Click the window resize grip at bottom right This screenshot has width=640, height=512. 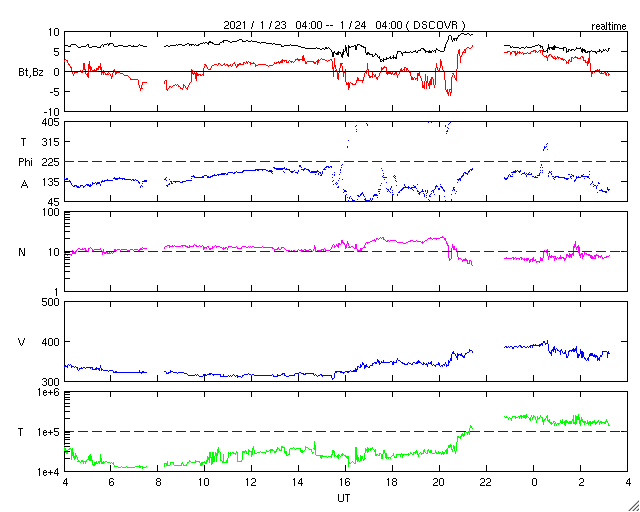coord(633,506)
